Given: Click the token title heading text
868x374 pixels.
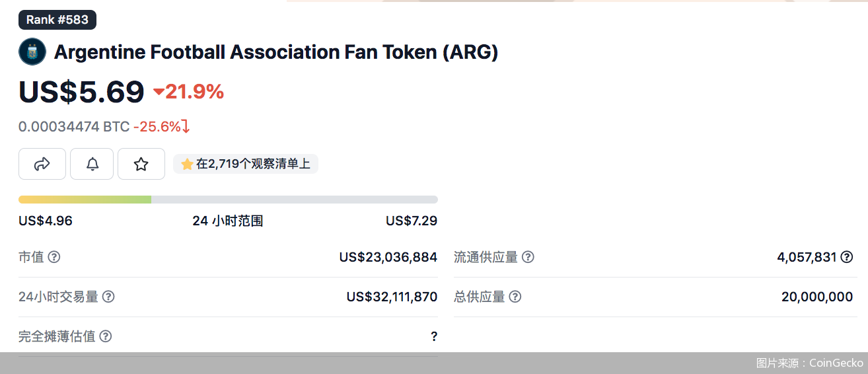Looking at the screenshot, I should coord(275,52).
